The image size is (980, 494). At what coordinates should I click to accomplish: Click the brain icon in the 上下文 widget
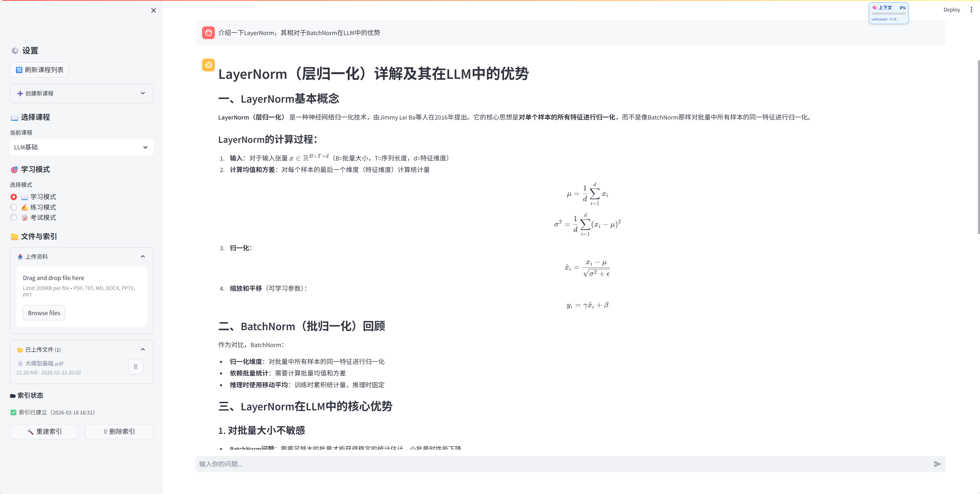point(875,7)
